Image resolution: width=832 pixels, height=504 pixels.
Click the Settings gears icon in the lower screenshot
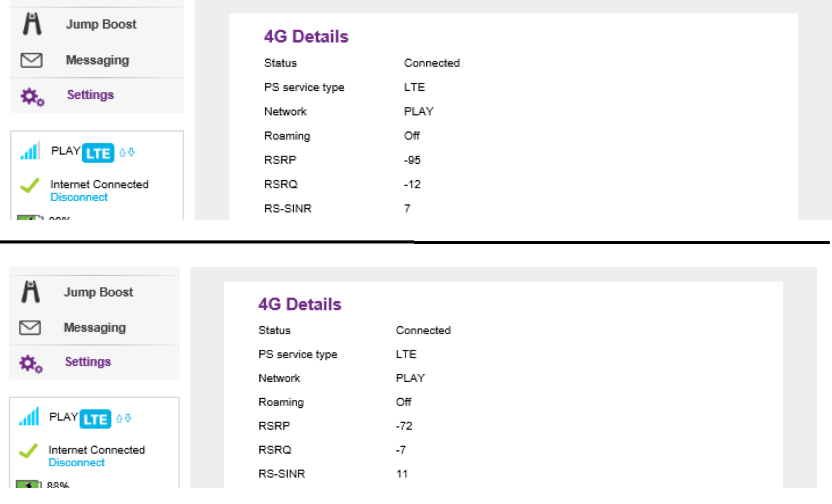pyautogui.click(x=31, y=363)
